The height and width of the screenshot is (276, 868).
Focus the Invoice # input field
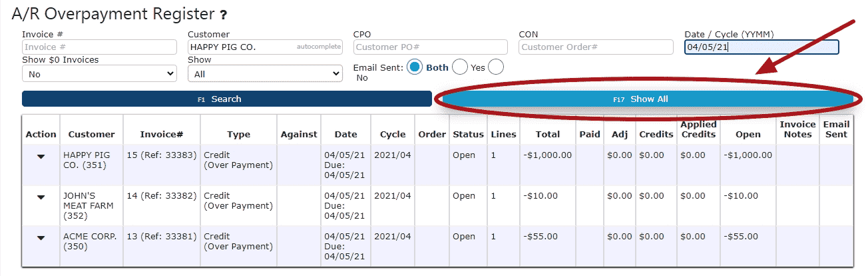(x=99, y=47)
